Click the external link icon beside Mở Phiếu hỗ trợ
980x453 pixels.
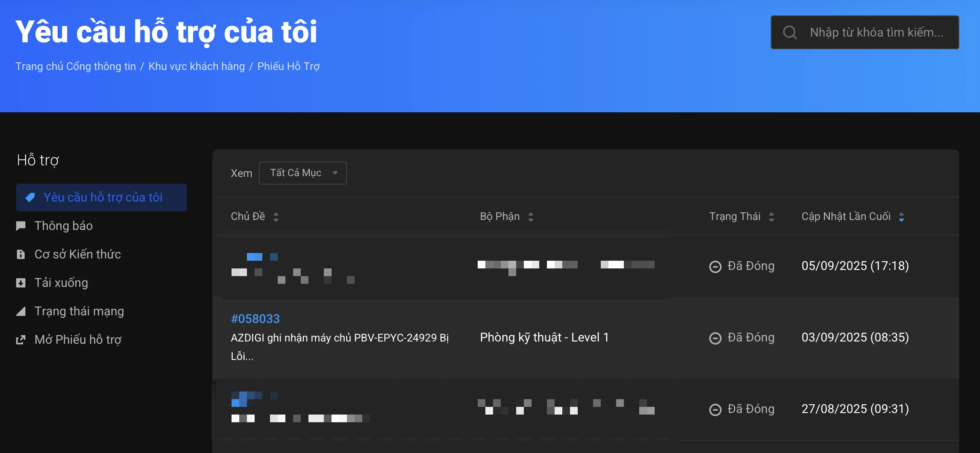21,340
